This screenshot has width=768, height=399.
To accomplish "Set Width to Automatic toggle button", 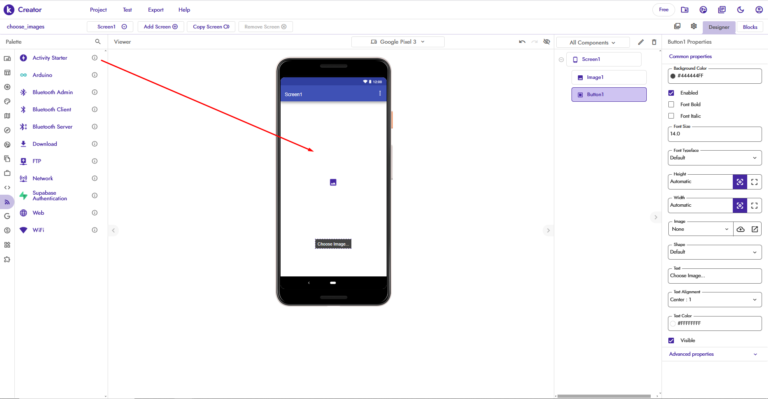I will tap(740, 206).
